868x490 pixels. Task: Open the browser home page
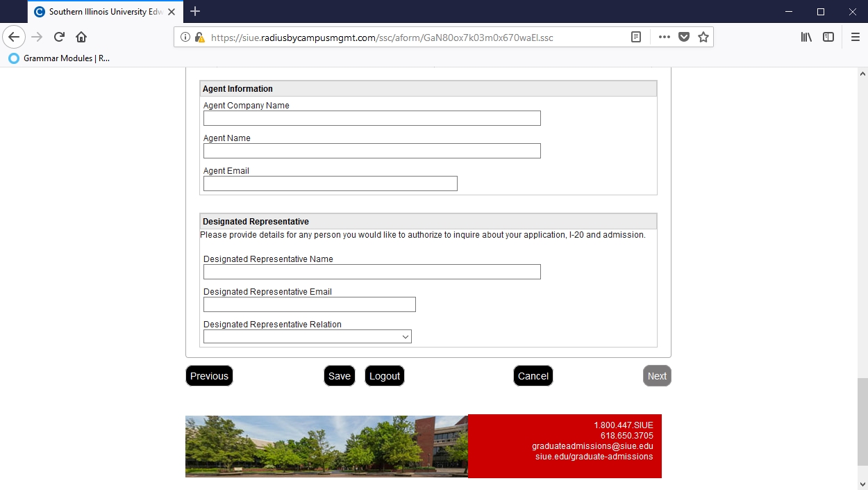(x=81, y=38)
